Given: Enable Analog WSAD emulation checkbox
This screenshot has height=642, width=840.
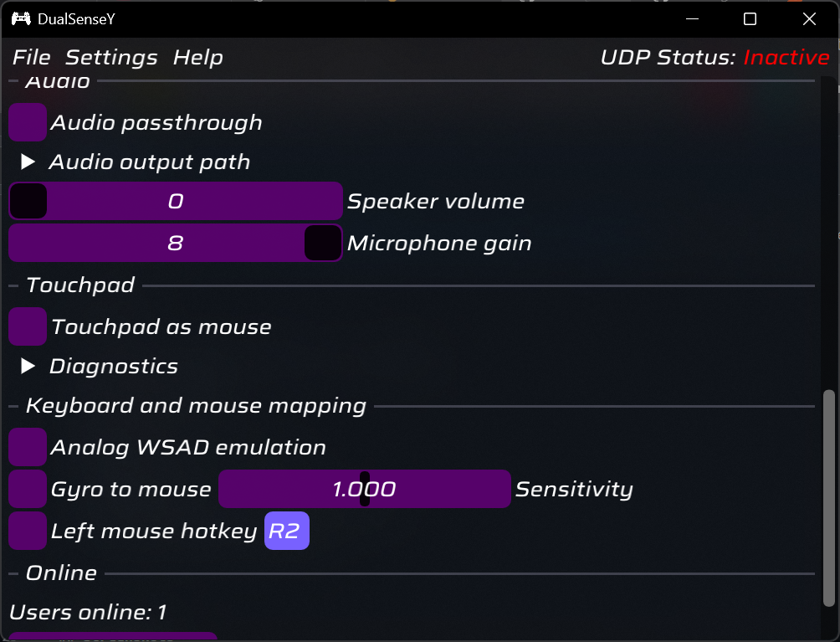Looking at the screenshot, I should [28, 447].
